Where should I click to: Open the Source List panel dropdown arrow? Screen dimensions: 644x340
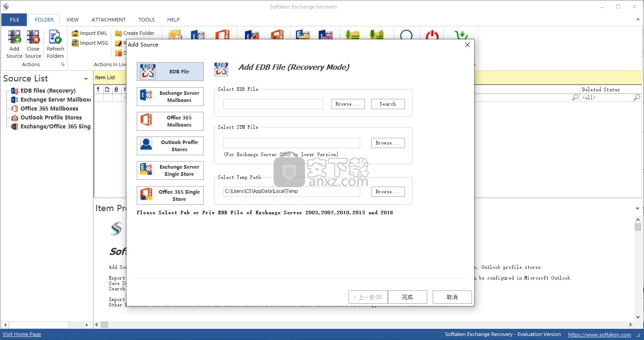pyautogui.click(x=86, y=79)
